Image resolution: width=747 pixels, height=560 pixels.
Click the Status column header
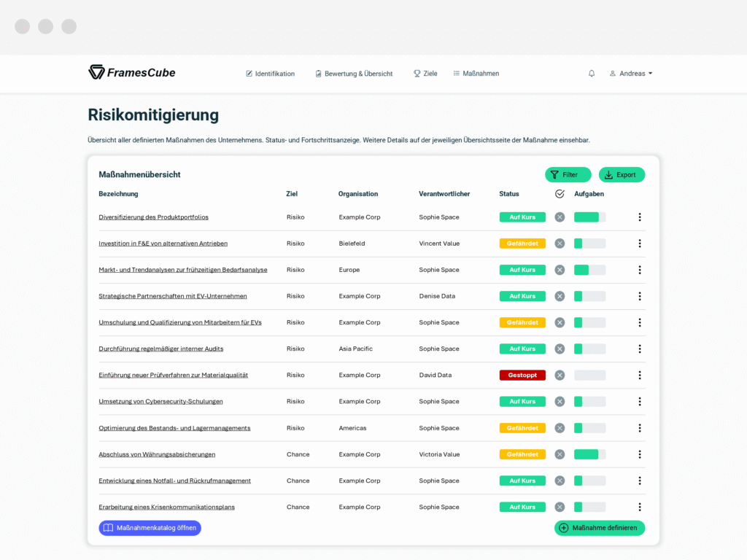(508, 194)
